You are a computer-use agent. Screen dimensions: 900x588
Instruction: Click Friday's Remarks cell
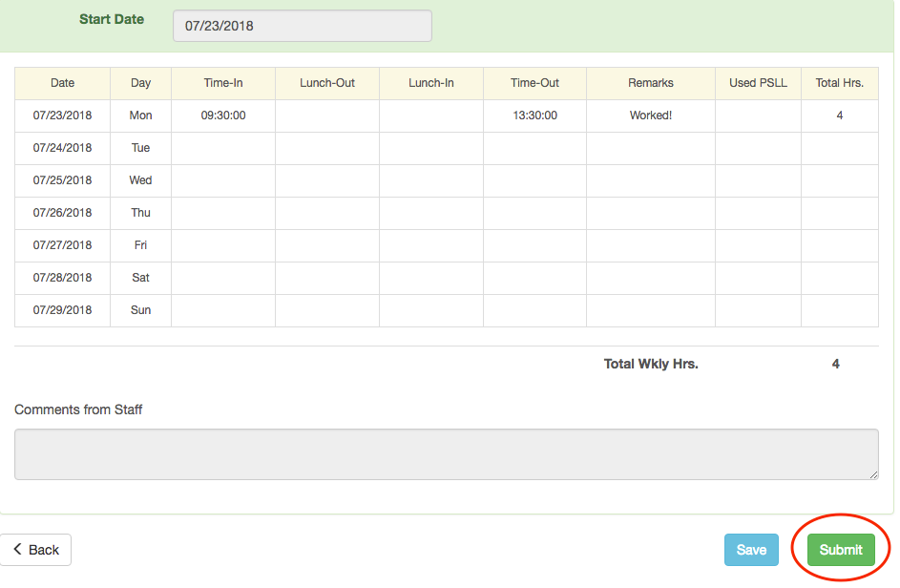point(650,245)
